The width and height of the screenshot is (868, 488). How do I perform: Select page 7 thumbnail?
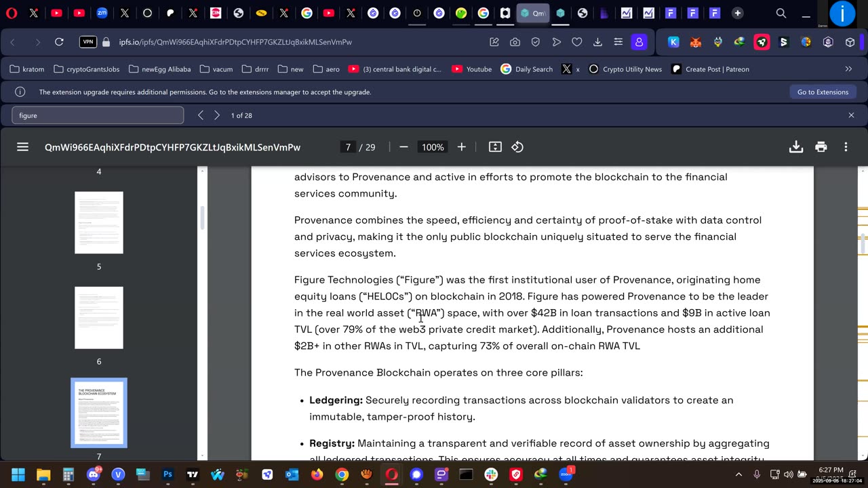point(99,413)
